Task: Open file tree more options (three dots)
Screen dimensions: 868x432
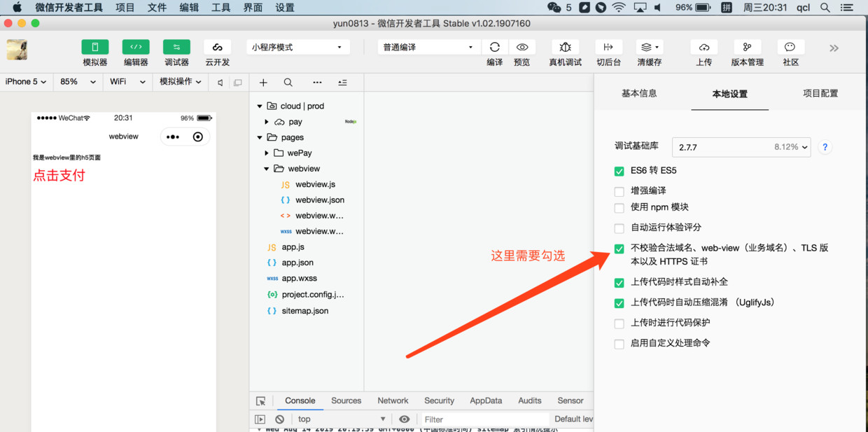Action: point(317,83)
